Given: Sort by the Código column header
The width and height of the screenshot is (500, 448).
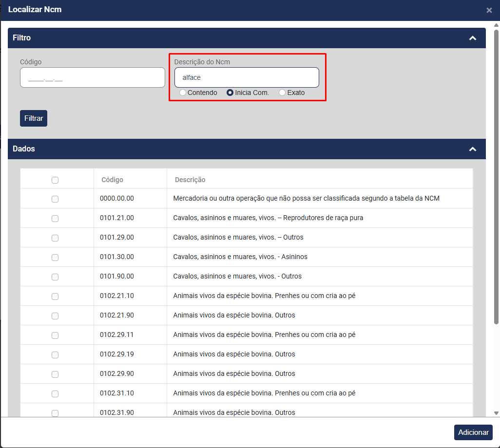Looking at the screenshot, I should 112,180.
